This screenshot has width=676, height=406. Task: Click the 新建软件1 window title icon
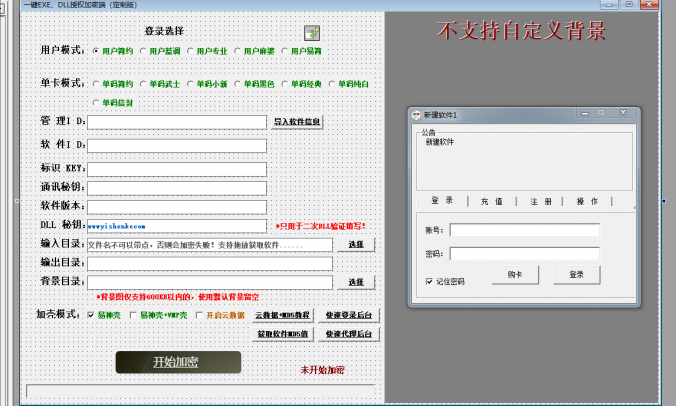point(416,115)
